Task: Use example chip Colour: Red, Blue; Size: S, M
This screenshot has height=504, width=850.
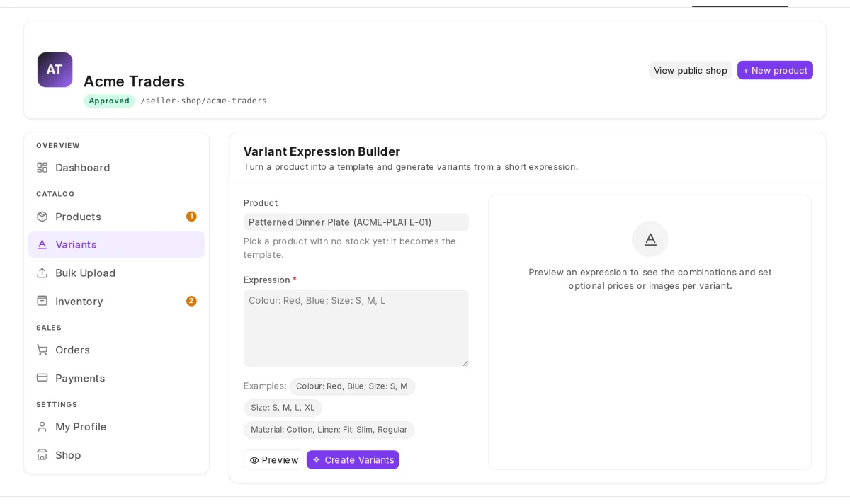Action: [352, 386]
